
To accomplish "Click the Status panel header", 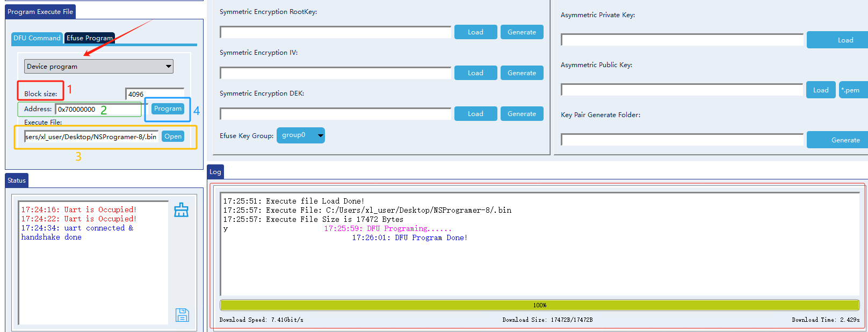I will (17, 181).
